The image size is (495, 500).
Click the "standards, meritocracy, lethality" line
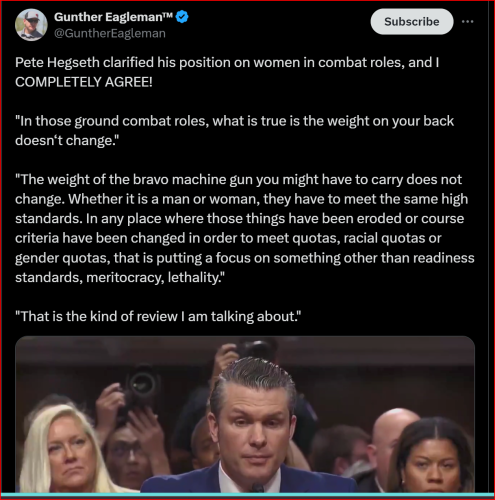(x=120, y=277)
